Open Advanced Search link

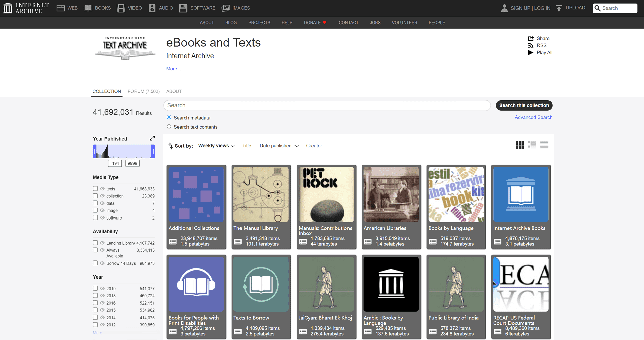click(x=533, y=117)
